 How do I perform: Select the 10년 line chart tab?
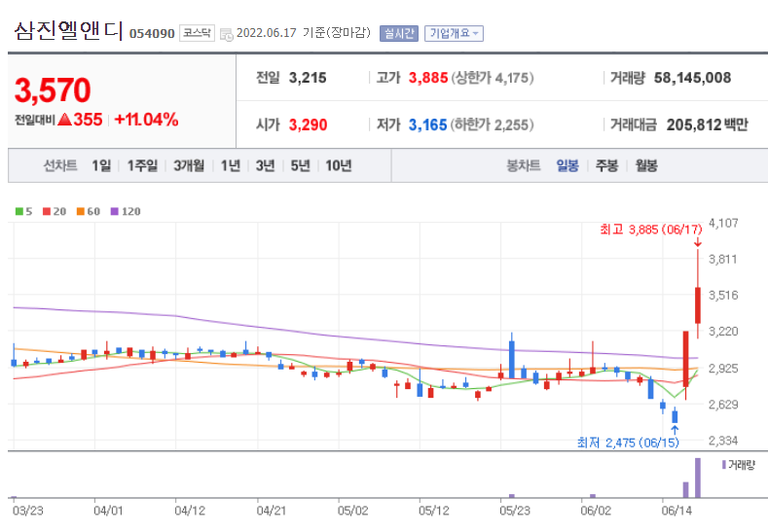point(339,165)
